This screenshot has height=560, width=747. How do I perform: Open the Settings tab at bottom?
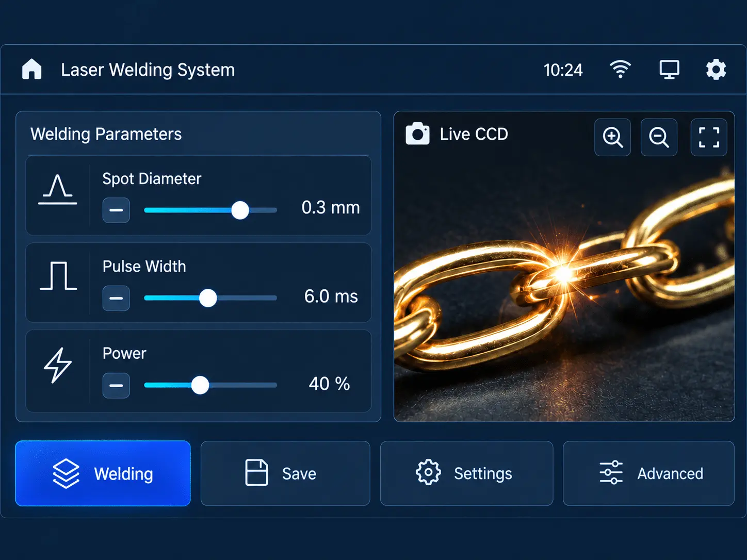click(x=466, y=473)
